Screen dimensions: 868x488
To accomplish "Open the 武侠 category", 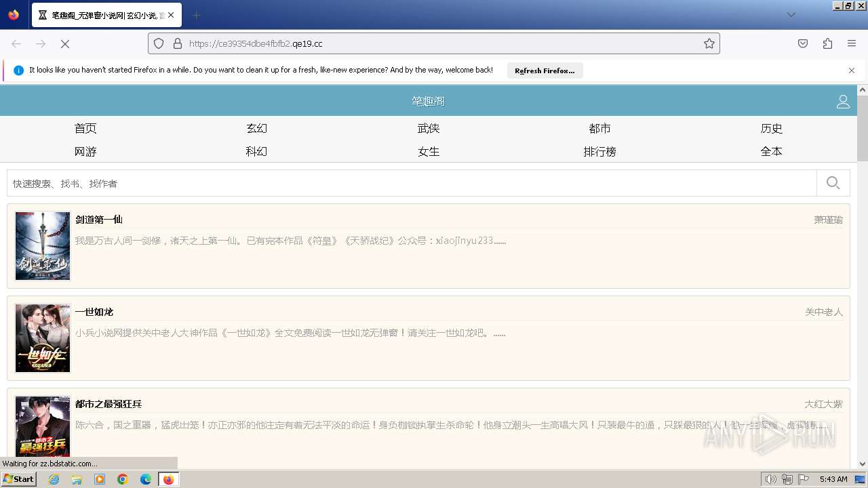I will click(429, 128).
